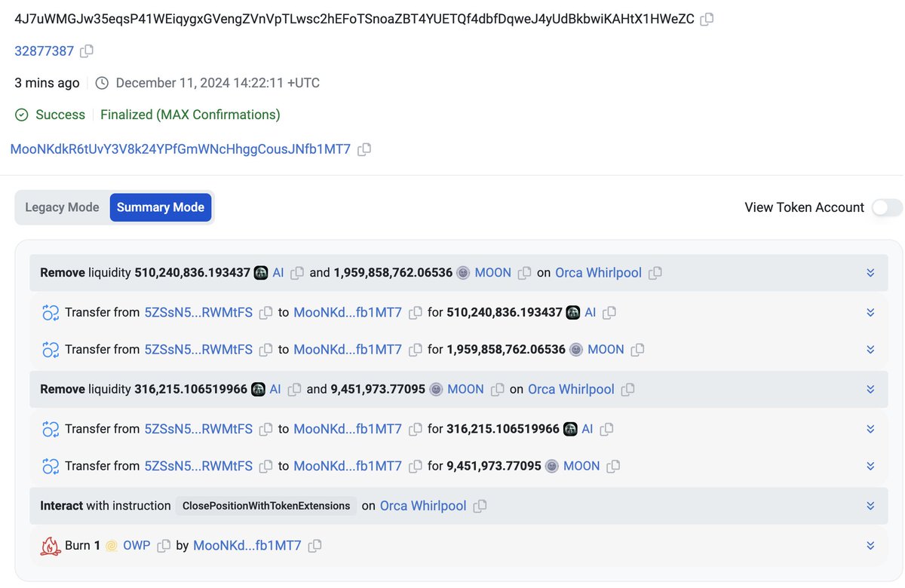Open MOON link in 9,451,973.77095 MOON transfer row
This screenshot has height=588, width=905.
[x=581, y=467]
